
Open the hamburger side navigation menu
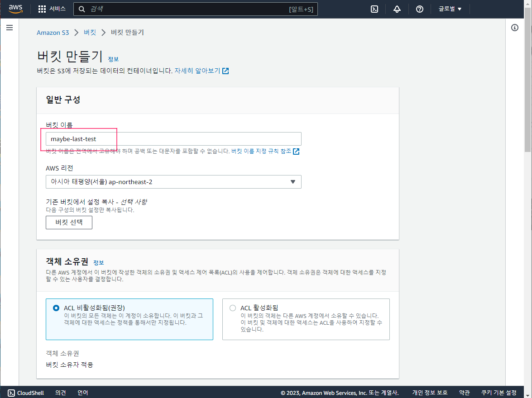10,28
